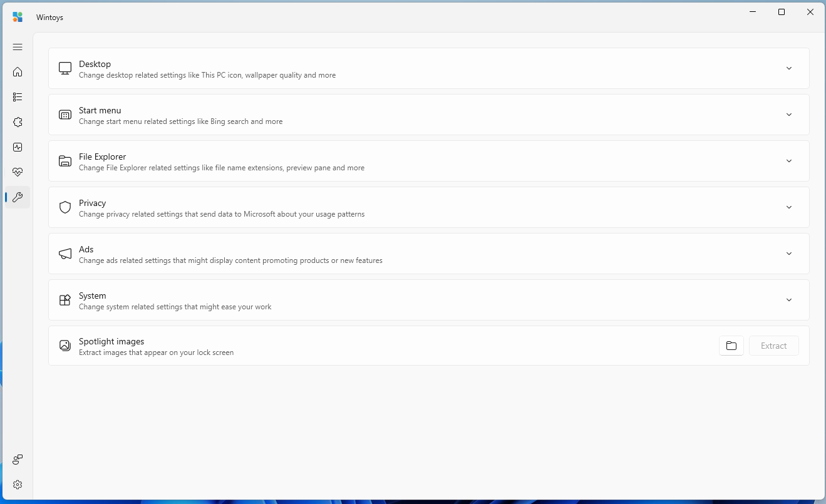This screenshot has height=504, width=826.
Task: Click 'Change File Explorer related settings' description
Action: (x=222, y=168)
